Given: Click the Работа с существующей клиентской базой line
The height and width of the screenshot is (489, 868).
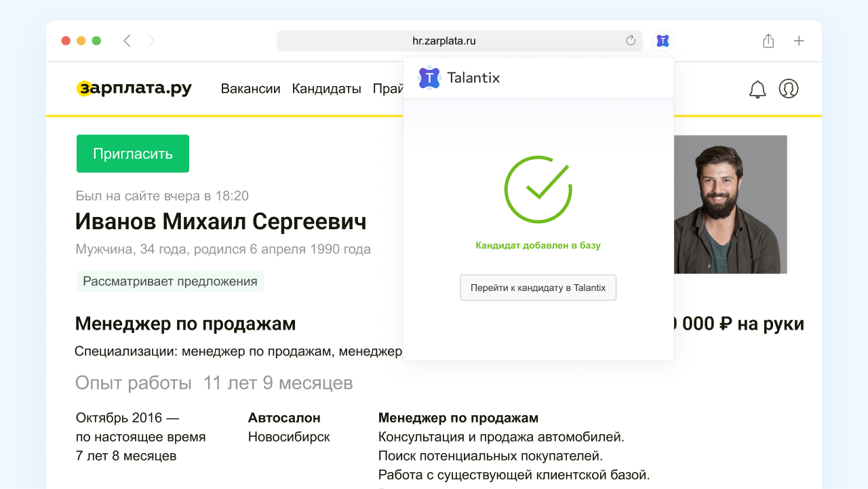Looking at the screenshot, I should pos(514,475).
